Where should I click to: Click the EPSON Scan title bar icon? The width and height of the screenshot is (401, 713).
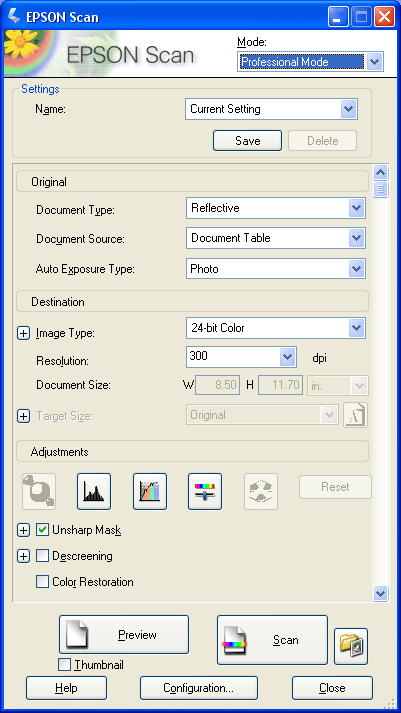pos(14,17)
